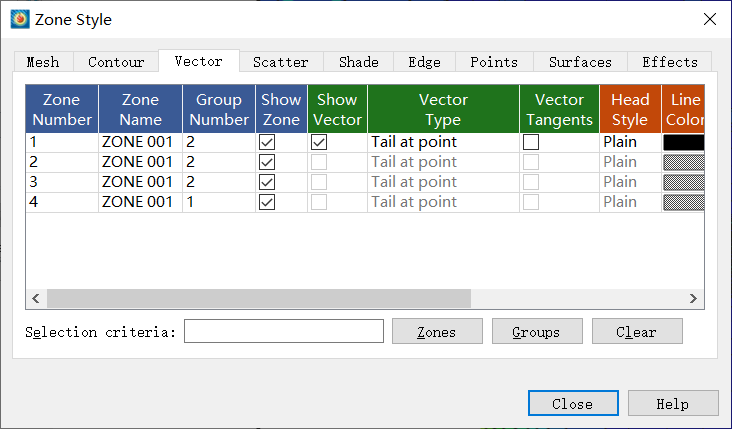Click the table's right scroll arrow
This screenshot has height=429, width=732.
[693, 298]
